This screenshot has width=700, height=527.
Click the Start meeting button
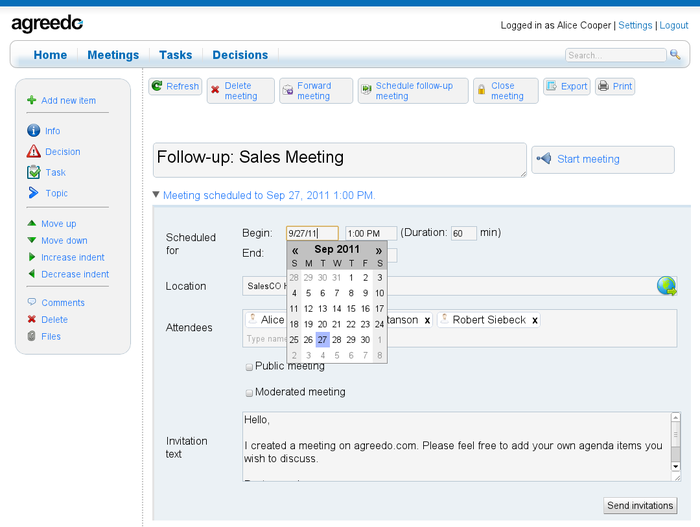tap(602, 159)
